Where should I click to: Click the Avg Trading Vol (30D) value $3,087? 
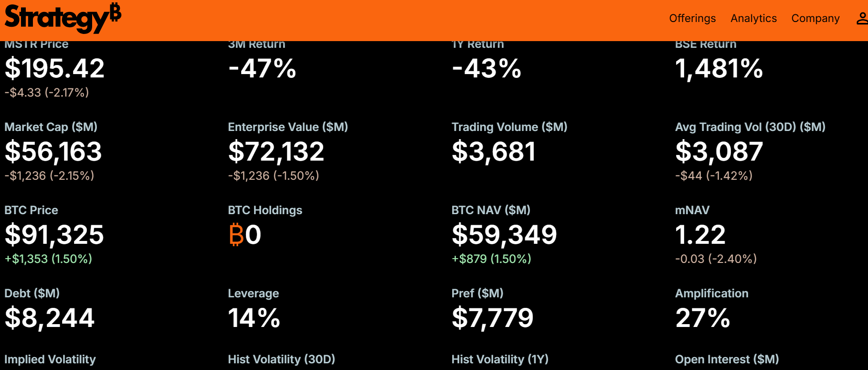[719, 152]
